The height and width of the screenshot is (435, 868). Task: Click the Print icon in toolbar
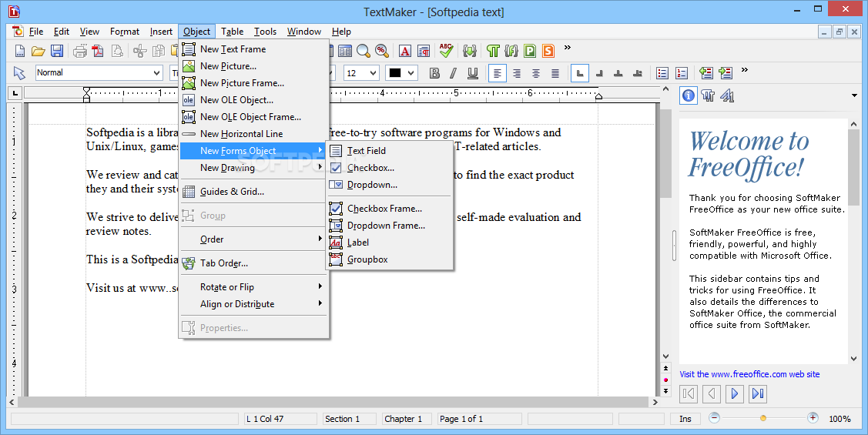click(x=80, y=52)
